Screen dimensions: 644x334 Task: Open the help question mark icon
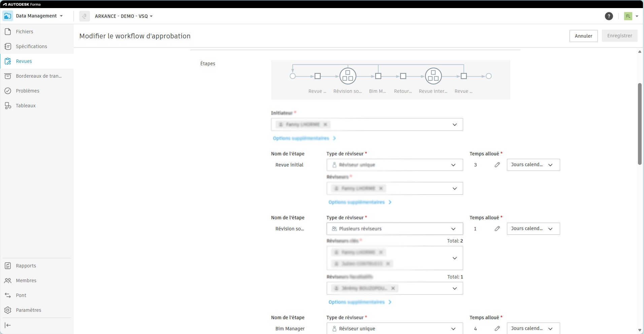609,16
